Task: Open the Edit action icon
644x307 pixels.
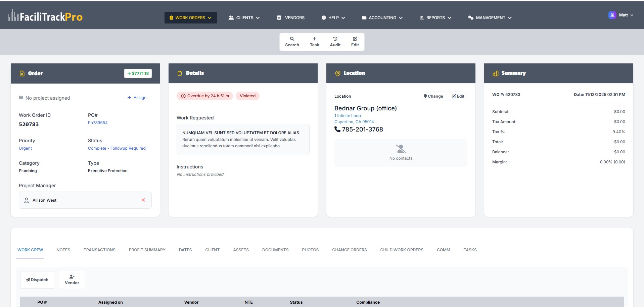Action: click(355, 42)
